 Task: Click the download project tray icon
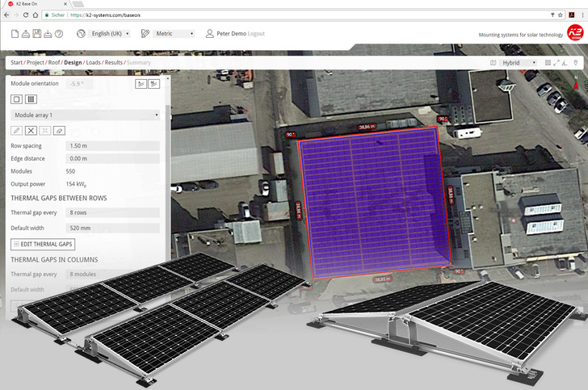click(x=48, y=34)
